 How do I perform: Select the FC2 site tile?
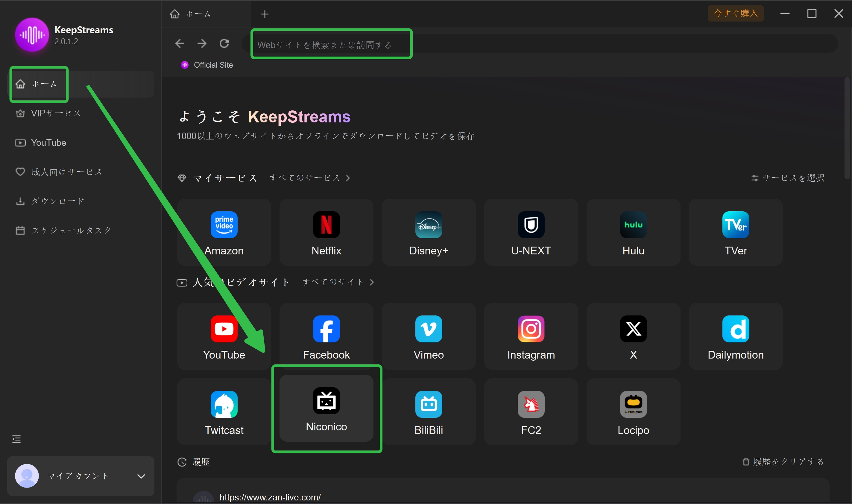click(531, 412)
